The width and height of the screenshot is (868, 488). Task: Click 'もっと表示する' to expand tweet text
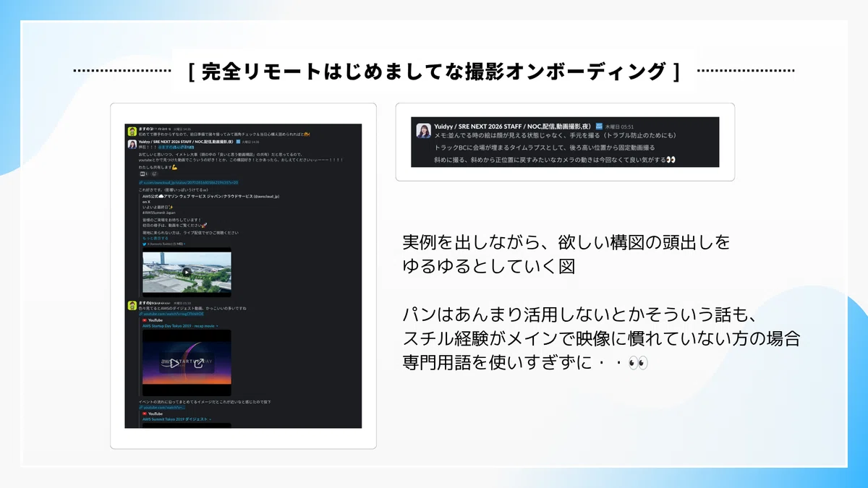point(156,239)
